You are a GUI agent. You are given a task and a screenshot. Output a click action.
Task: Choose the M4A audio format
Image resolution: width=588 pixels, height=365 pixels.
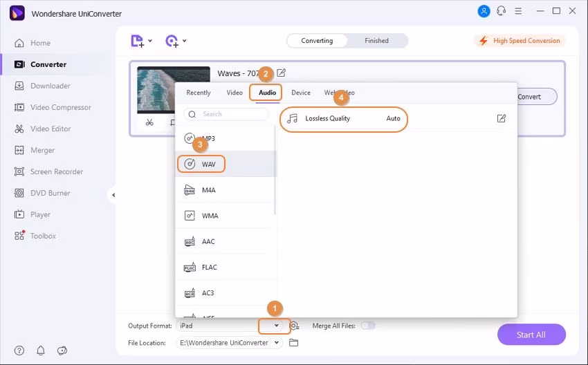[x=226, y=190]
